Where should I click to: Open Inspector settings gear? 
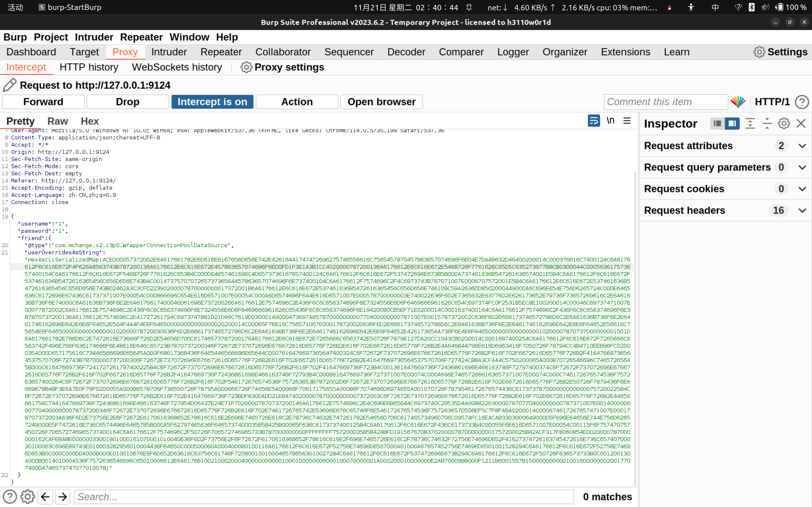click(784, 123)
